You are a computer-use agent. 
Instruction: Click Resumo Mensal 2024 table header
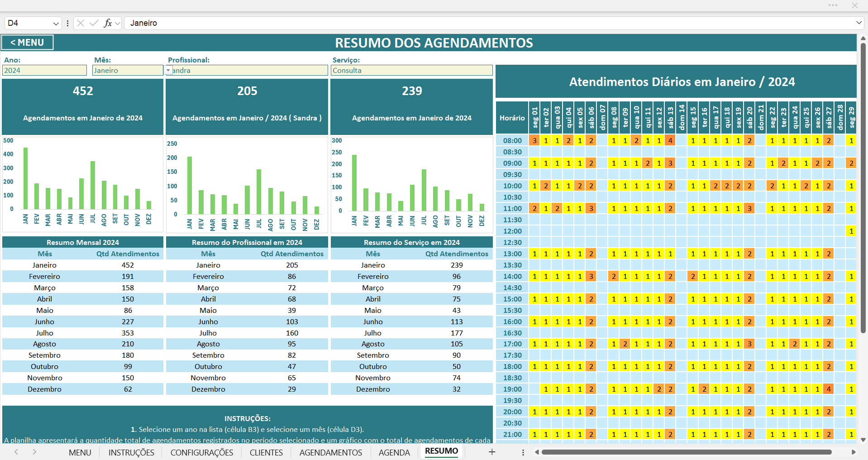tap(83, 242)
